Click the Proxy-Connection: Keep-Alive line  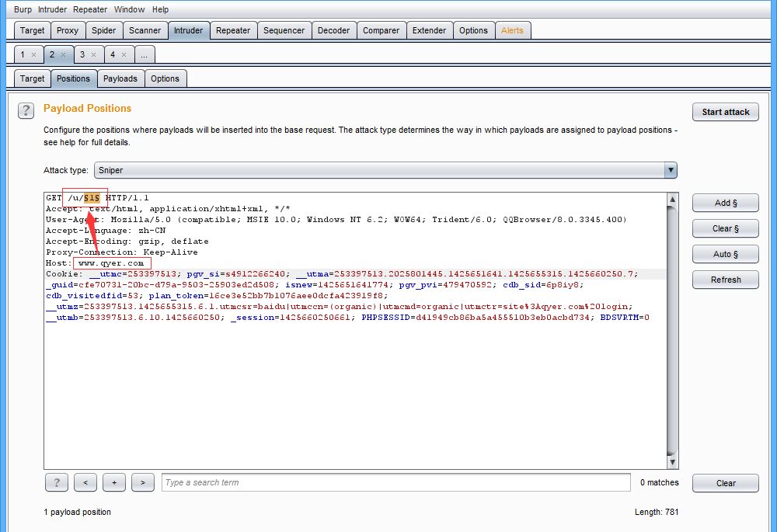click(x=121, y=252)
